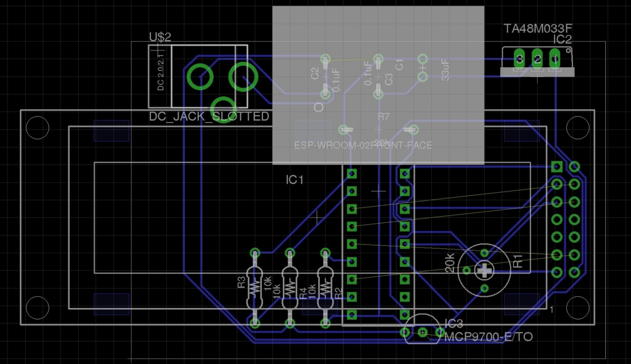
Task: Select the IC3 designator label
Action: tap(454, 324)
